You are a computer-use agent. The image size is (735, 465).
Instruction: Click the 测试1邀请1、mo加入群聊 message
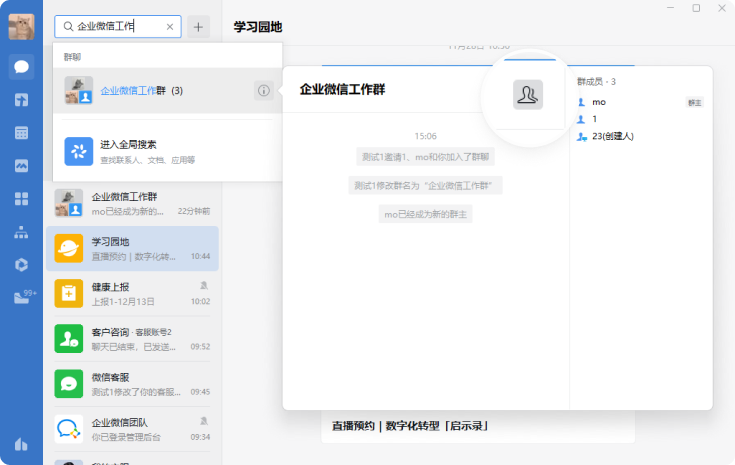click(x=425, y=157)
